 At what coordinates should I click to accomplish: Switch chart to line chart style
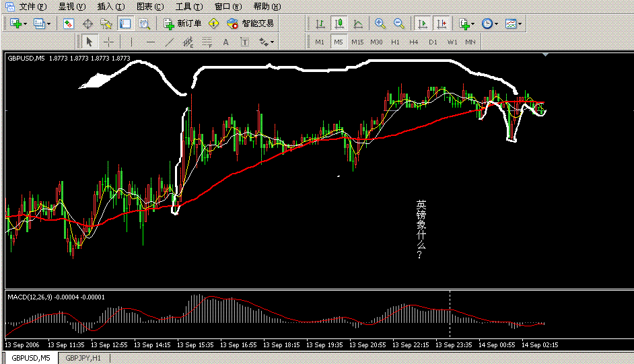coord(358,24)
